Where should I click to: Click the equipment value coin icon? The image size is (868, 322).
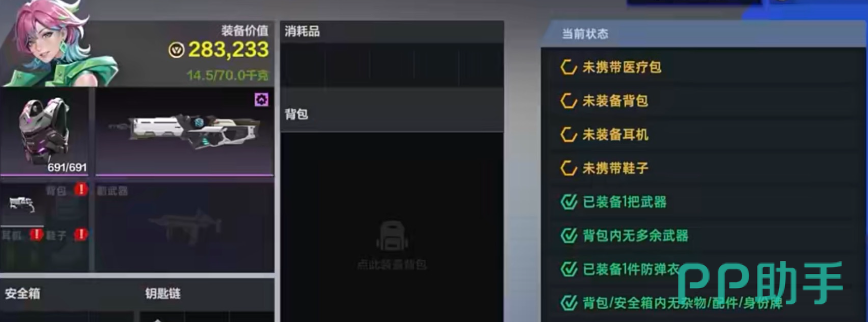176,50
